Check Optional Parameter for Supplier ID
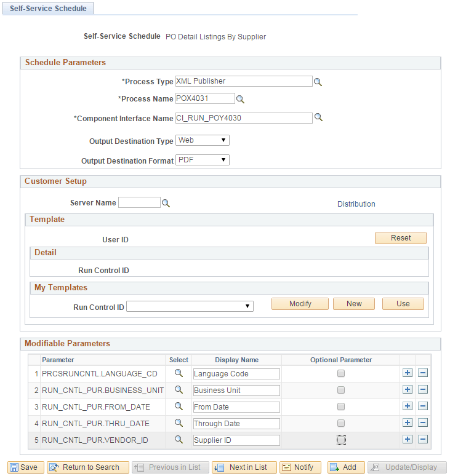The width and height of the screenshot is (450, 476). click(x=341, y=440)
